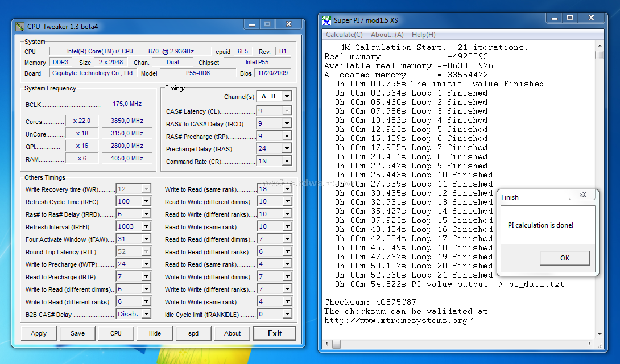The height and width of the screenshot is (364, 620).
Task: Click the http://www.xtremesystems.org/ text
Action: pyautogui.click(x=399, y=321)
